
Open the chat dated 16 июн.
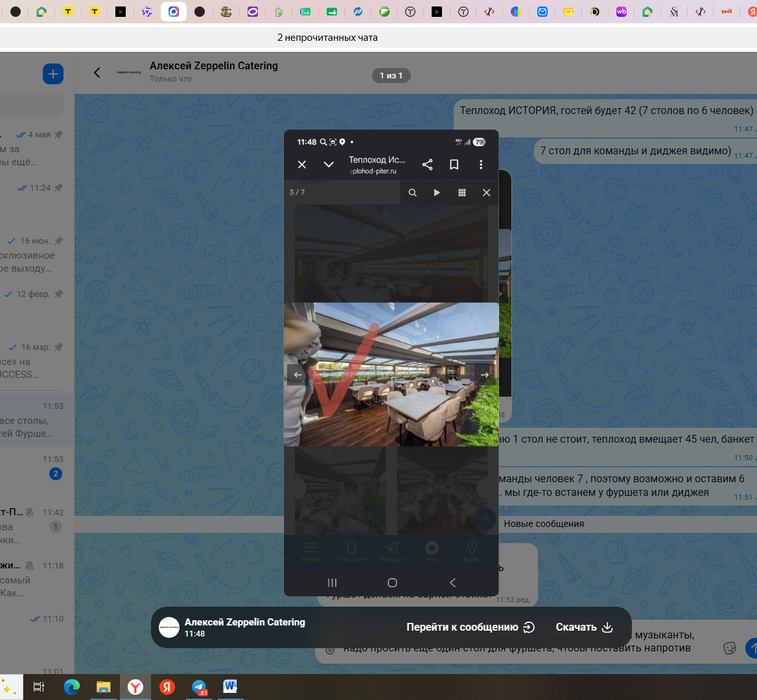(x=32, y=255)
